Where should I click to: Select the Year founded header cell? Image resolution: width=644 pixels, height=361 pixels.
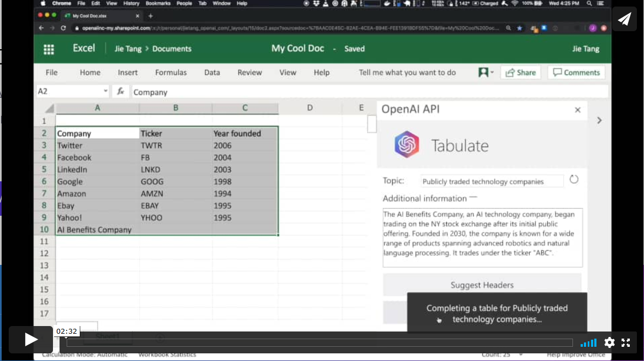point(245,133)
